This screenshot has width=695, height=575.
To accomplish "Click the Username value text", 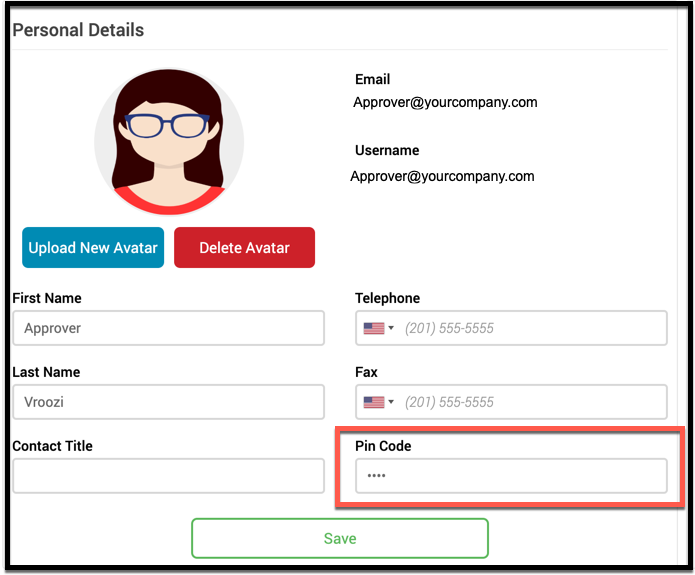I will (442, 176).
